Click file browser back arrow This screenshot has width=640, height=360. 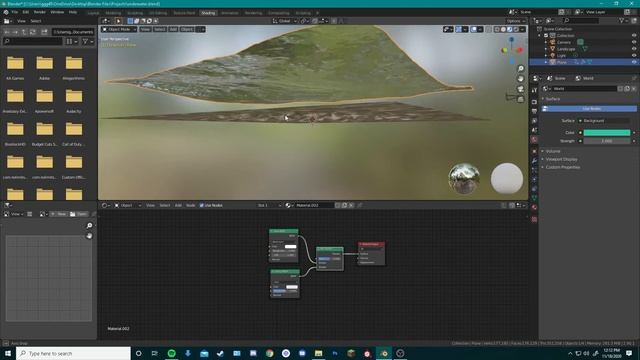[x=7, y=32]
